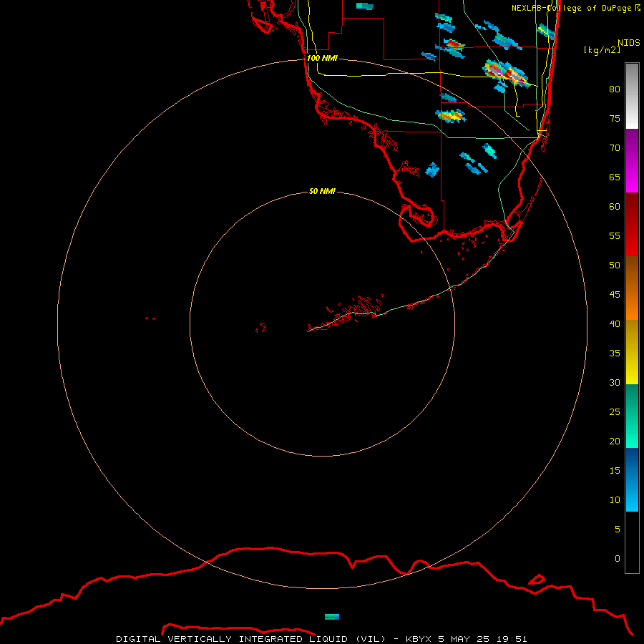Click the legend value 0
Screen dimensions: 644x644
[618, 559]
